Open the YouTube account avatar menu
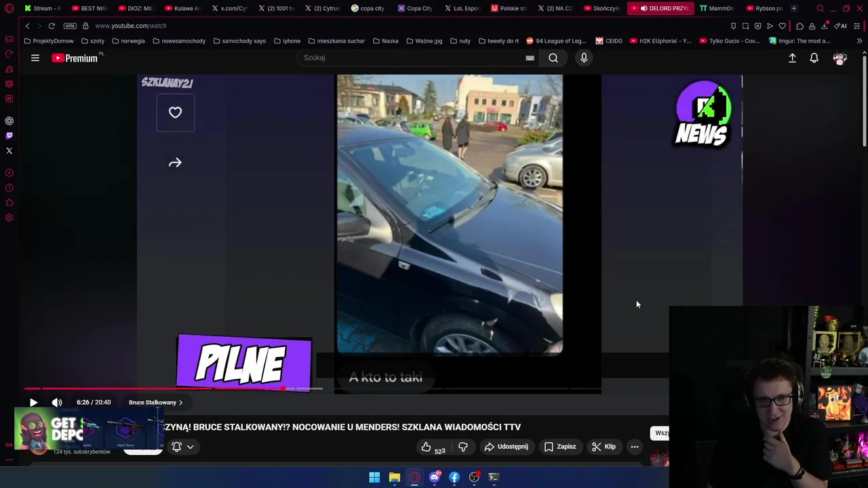Image resolution: width=868 pixels, height=488 pixels. pos(840,58)
